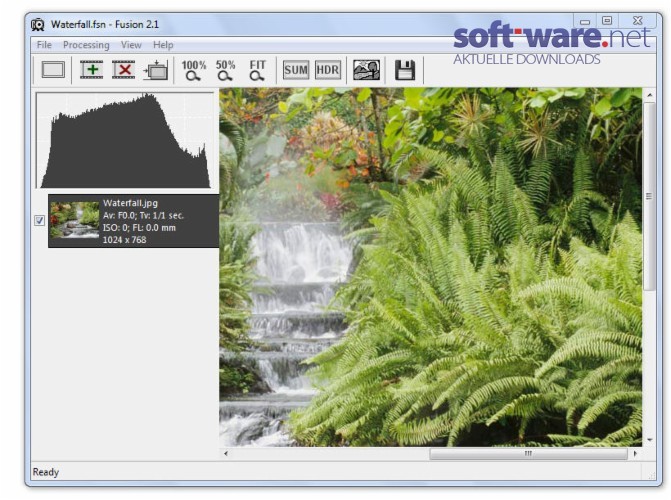The width and height of the screenshot is (671, 500).
Task: Click the 'Waterfall.jpg' file name text
Action: [131, 203]
